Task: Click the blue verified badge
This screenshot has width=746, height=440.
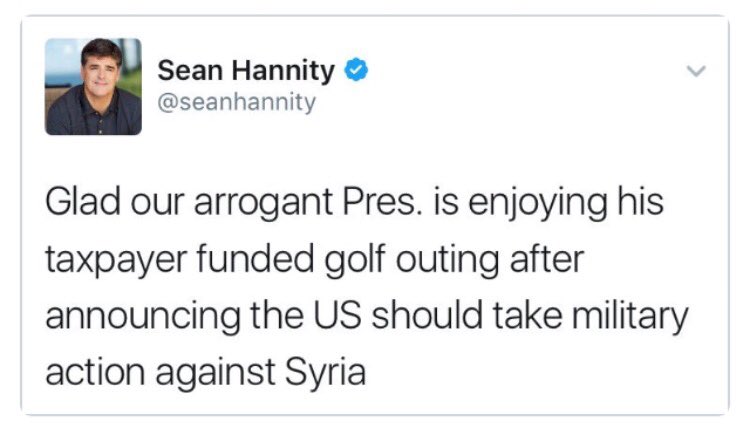Action: click(356, 69)
